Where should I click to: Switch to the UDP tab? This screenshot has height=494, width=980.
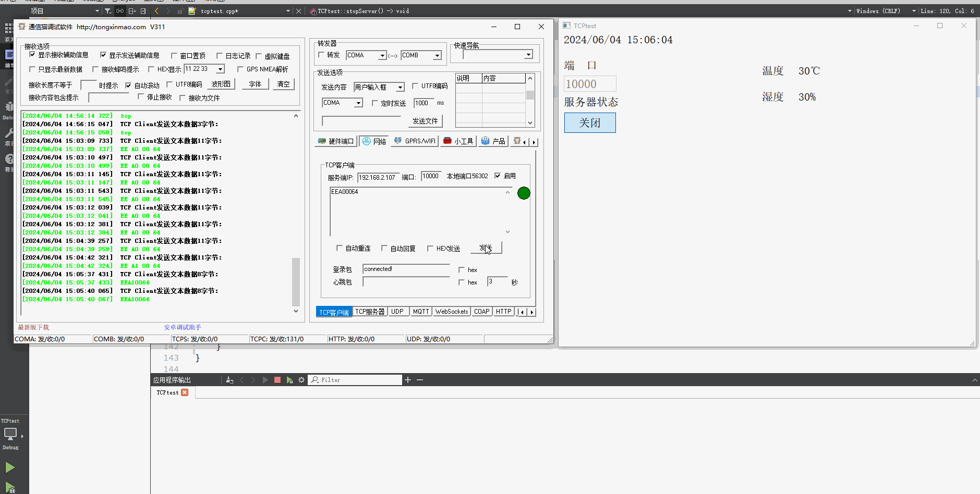(397, 312)
